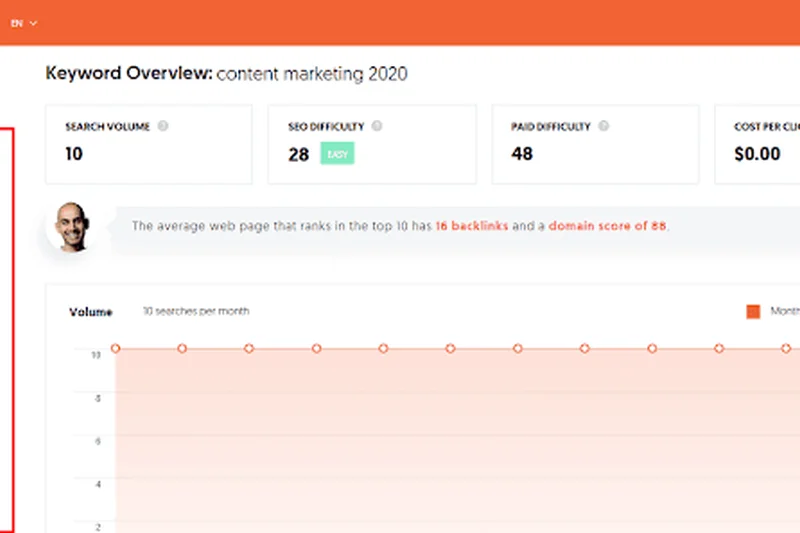Click the first data point on volume chart
Viewport: 800px width, 533px height.
(x=115, y=348)
